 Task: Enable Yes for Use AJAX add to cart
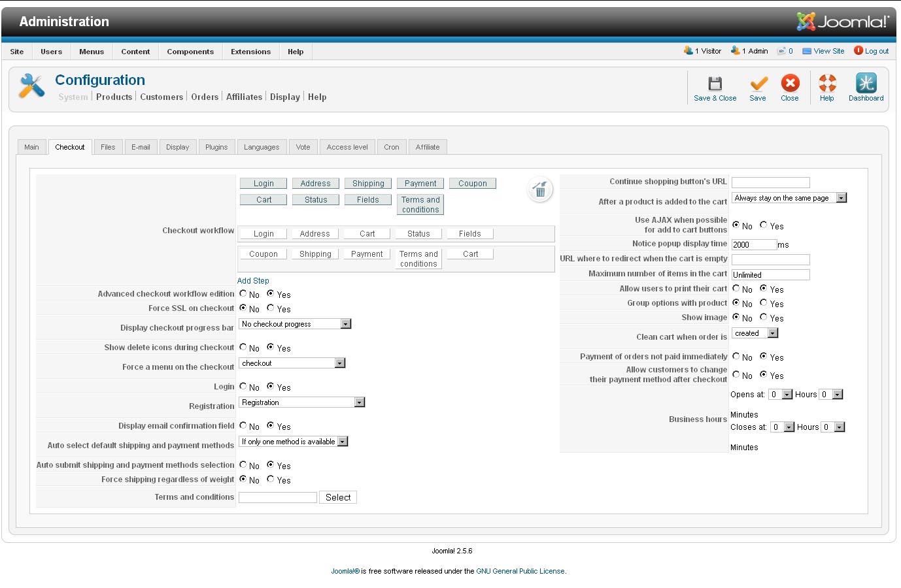763,225
